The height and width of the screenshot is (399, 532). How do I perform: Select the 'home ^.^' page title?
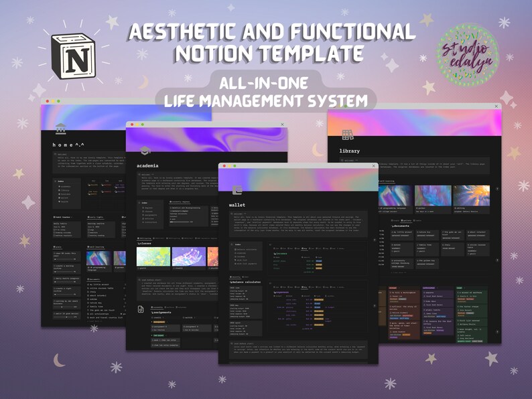68,145
